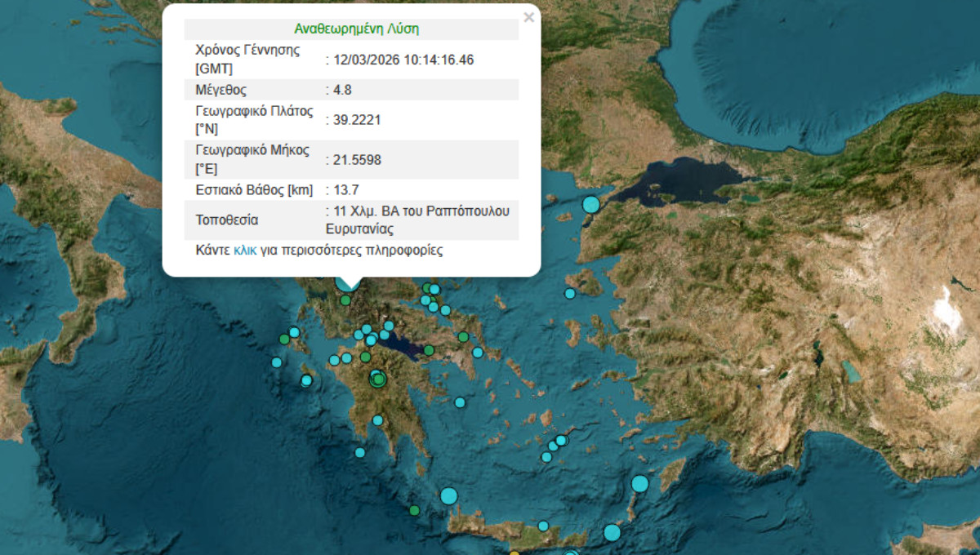Viewport: 980px width, 555px height.
Task: Click cyan marker offshore southwest of Peloponnese
Action: click(x=359, y=453)
